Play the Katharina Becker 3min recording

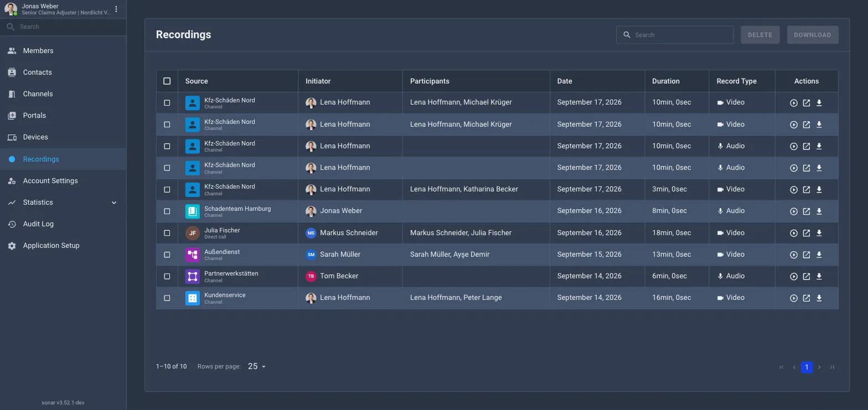[x=793, y=190]
